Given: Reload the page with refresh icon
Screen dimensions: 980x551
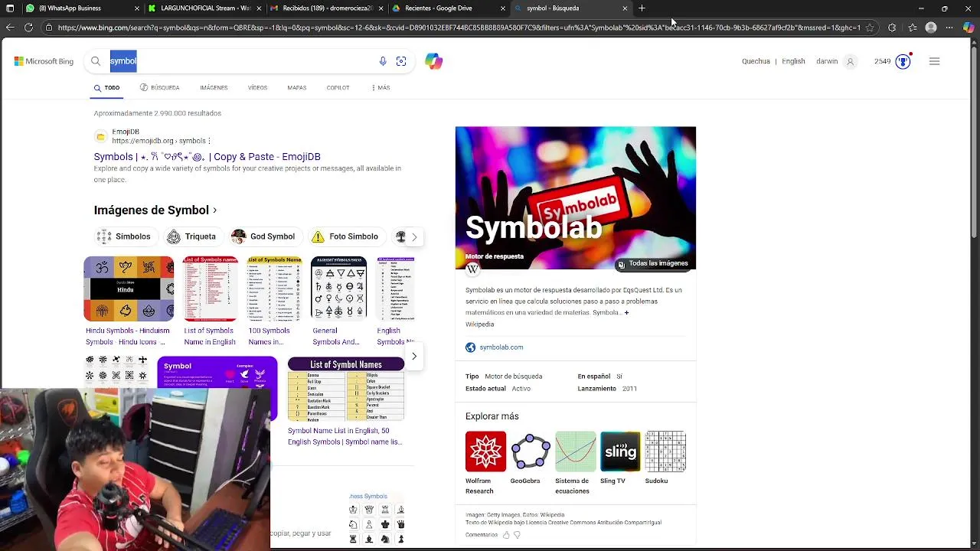Looking at the screenshot, I should (28, 28).
